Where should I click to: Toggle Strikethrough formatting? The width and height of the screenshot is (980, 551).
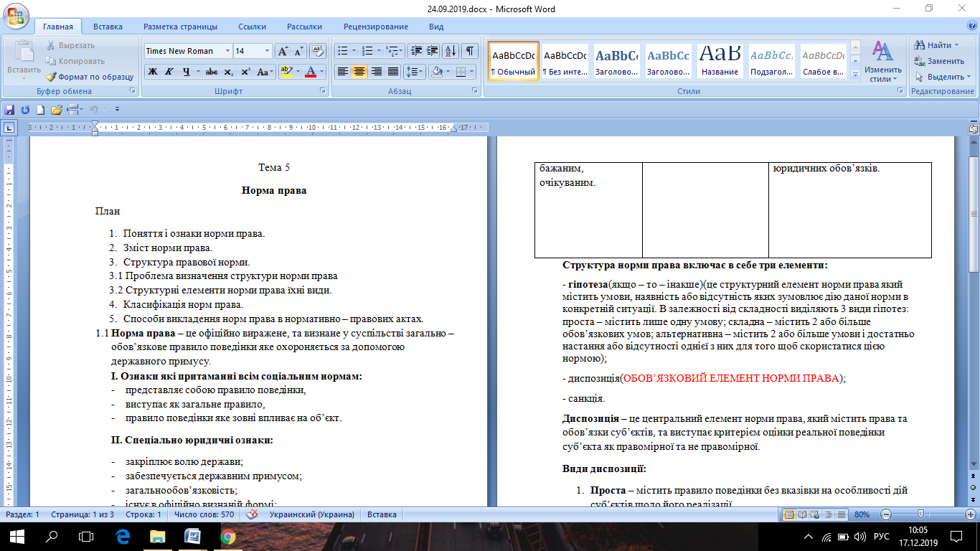(211, 72)
